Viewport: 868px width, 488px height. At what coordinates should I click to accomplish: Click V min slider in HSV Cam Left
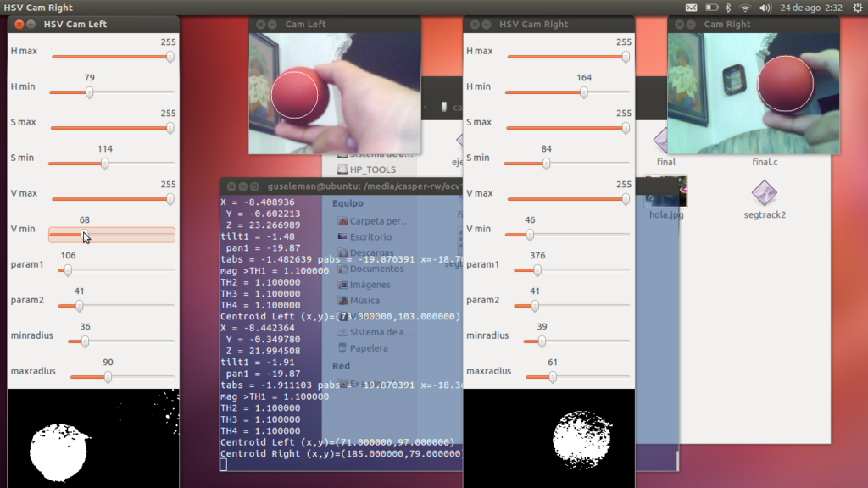(x=112, y=235)
